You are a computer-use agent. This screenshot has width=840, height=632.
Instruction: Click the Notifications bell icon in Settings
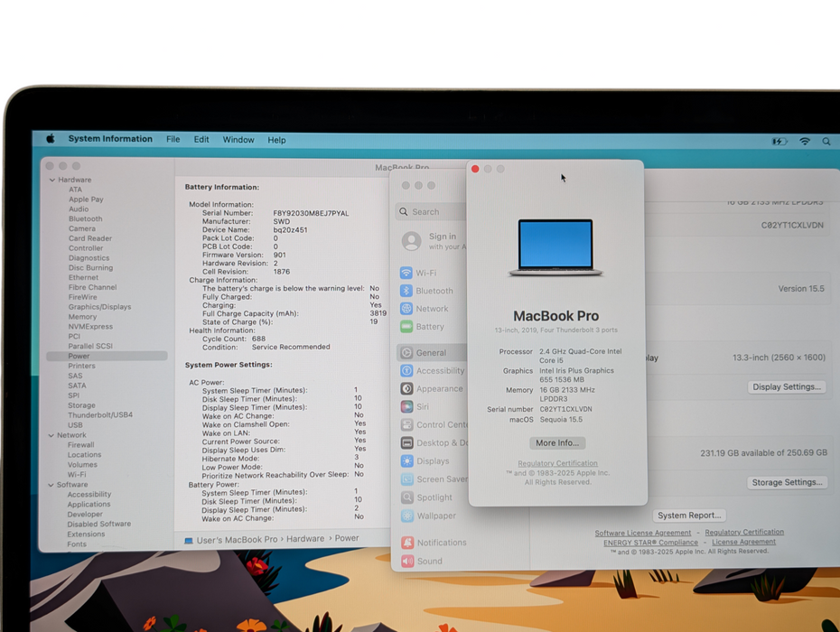coord(407,543)
